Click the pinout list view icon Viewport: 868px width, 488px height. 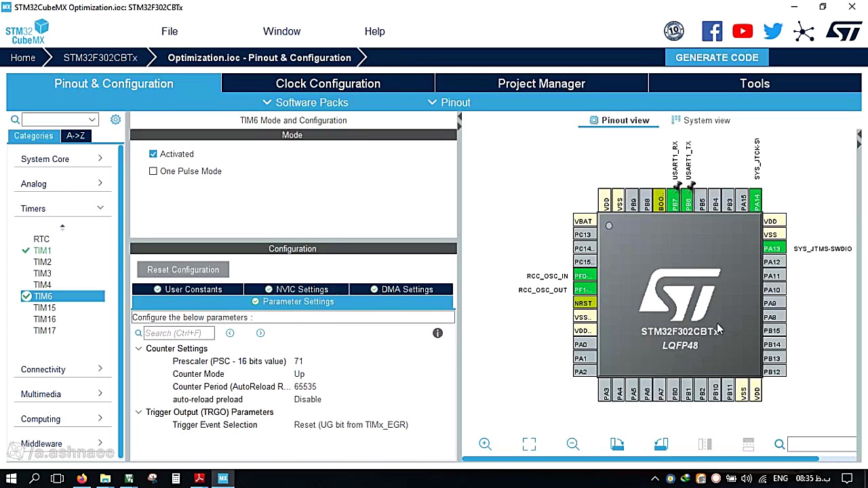(749, 444)
